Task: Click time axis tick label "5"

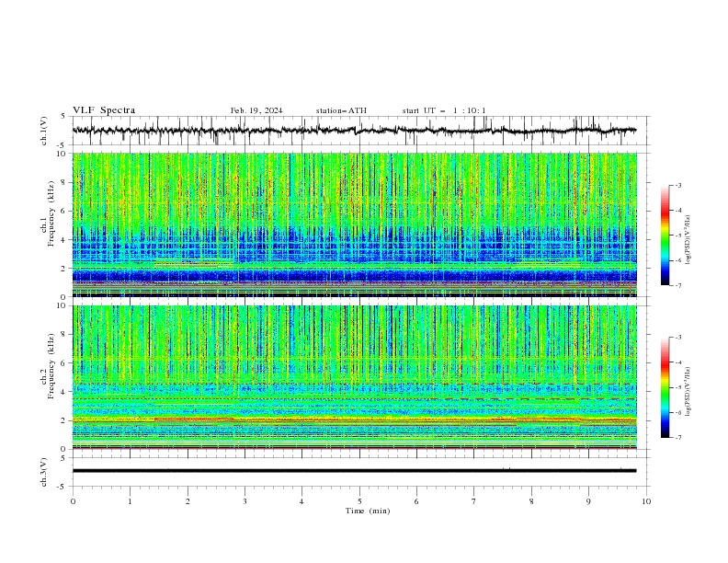Action: pos(359,501)
